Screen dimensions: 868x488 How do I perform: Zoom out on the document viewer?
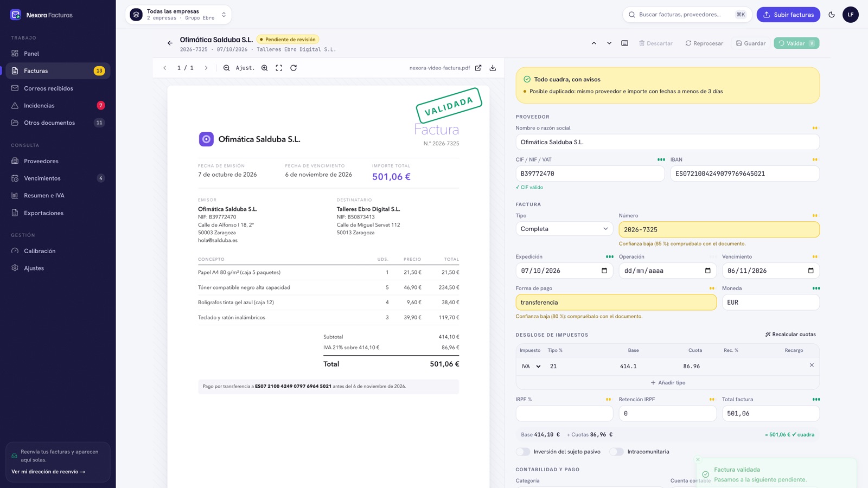click(227, 68)
